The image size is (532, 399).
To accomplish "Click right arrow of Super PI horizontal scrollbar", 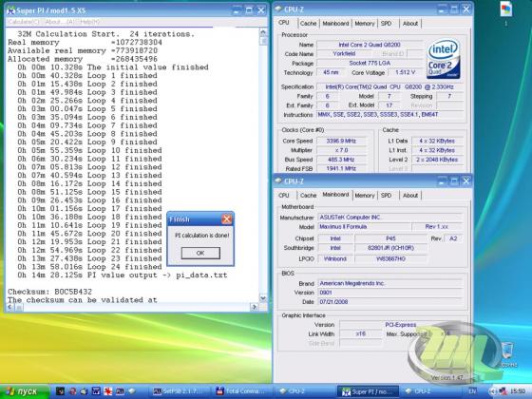I will point(255,307).
